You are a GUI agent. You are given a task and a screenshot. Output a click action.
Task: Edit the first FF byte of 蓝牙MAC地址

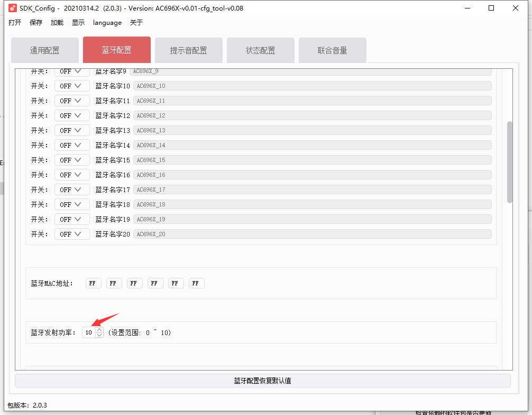pos(93,283)
